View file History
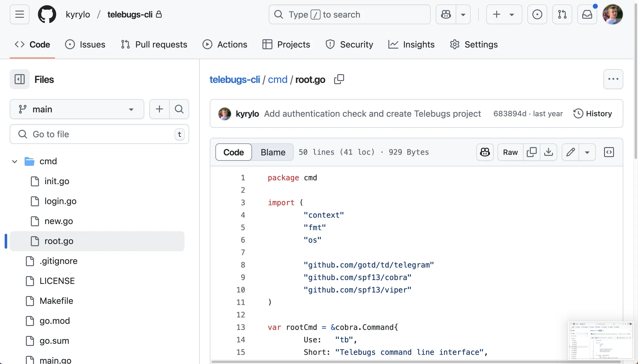This screenshot has height=364, width=638. [592, 114]
